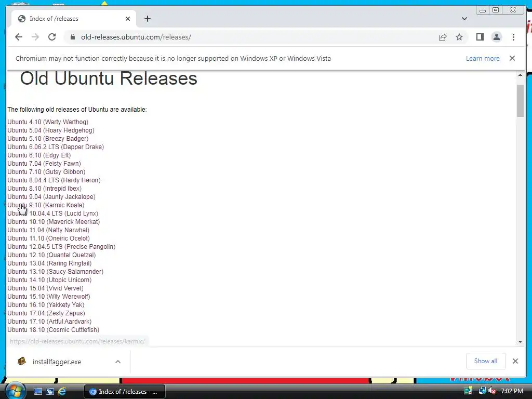The image size is (532, 399).
Task: Click the taskbar clock 7:02 PM
Action: [512, 391]
